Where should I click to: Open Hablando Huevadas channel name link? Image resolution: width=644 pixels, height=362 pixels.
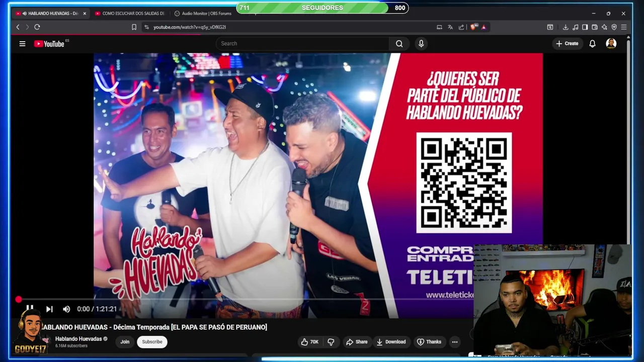click(78, 339)
